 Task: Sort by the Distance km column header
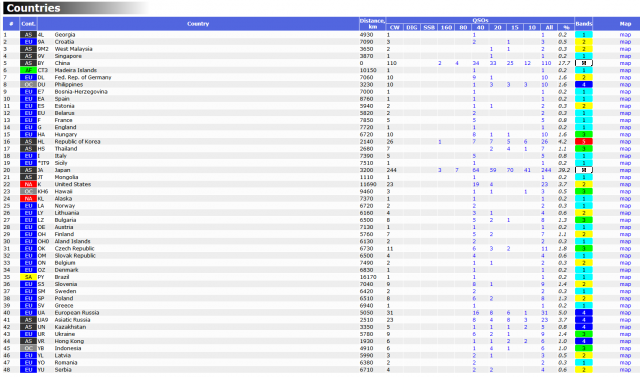pyautogui.click(x=372, y=24)
